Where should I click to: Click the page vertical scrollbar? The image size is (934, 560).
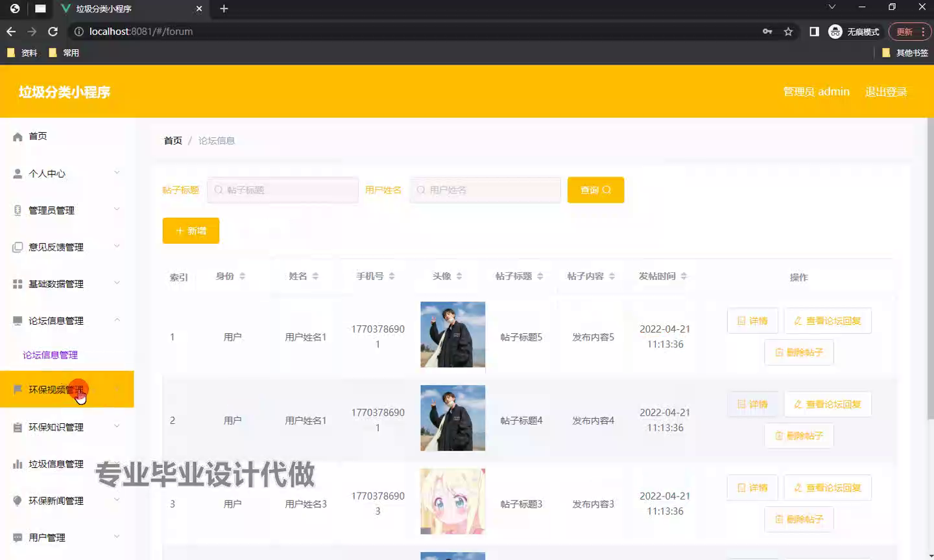[930, 269]
